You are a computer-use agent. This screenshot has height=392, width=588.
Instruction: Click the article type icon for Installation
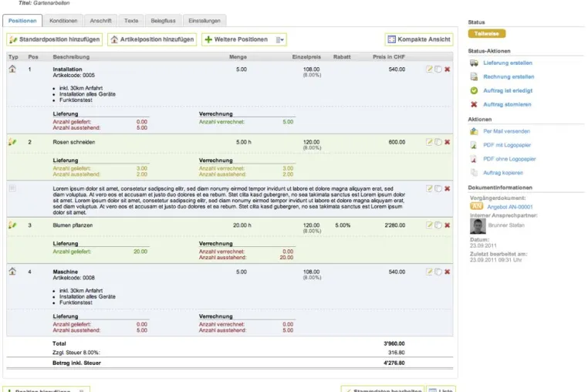[x=12, y=69]
